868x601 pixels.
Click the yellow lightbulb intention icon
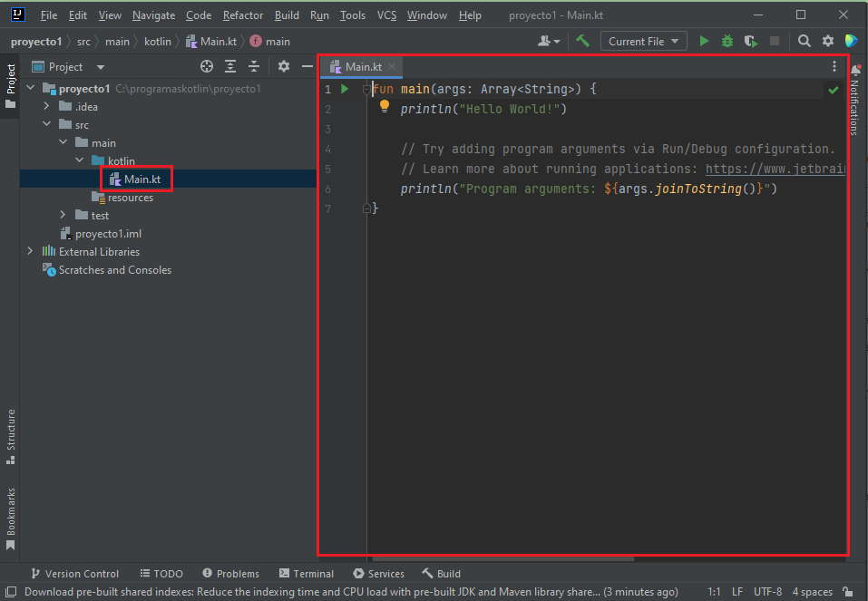385,106
